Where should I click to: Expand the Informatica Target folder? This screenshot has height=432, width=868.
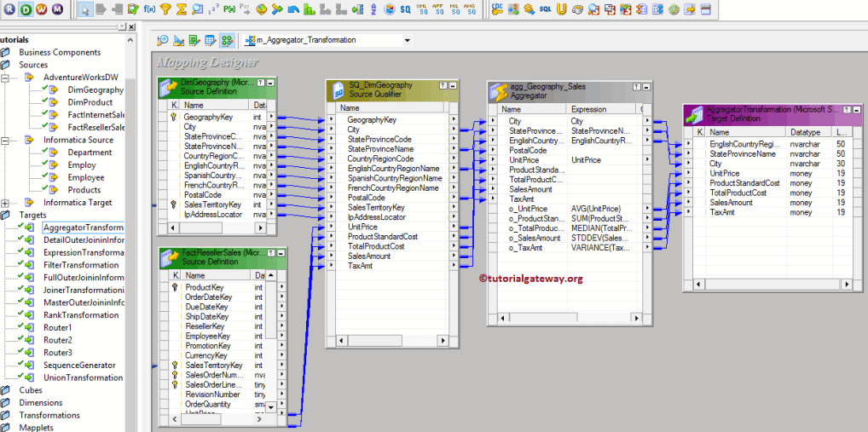click(x=5, y=203)
